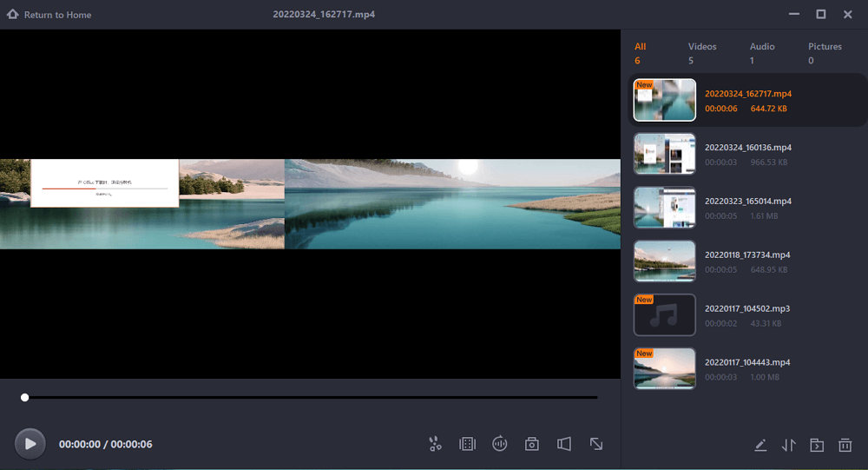868x470 pixels.
Task: Delete recording with trash icon
Action: 845,446
